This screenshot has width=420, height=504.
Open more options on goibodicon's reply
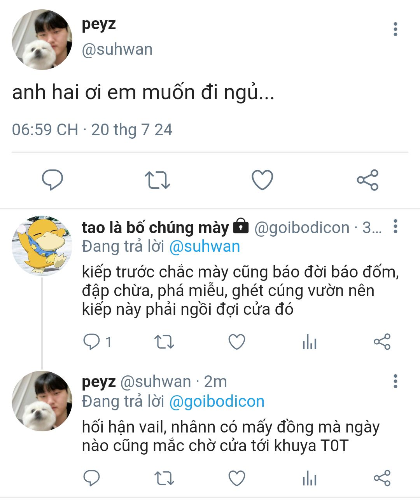click(395, 226)
